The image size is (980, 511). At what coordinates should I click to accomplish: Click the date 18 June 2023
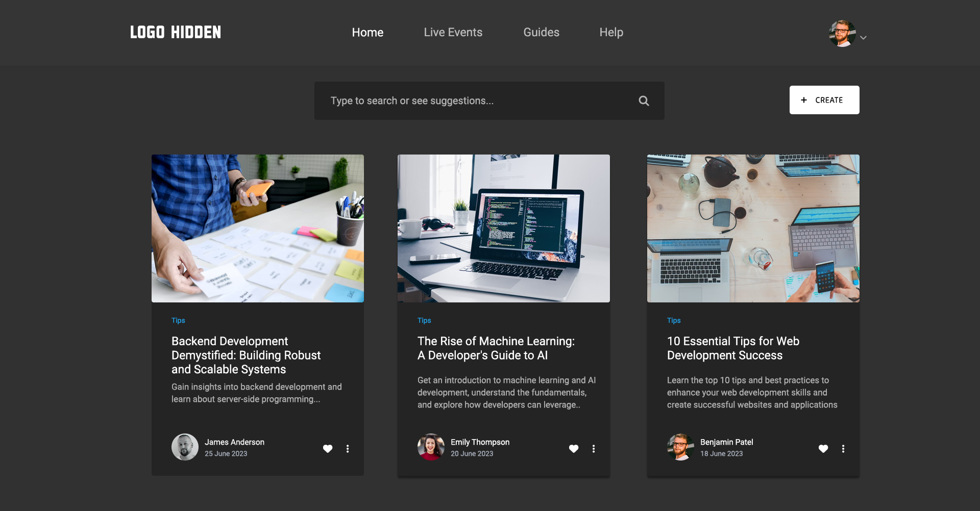[x=722, y=453]
